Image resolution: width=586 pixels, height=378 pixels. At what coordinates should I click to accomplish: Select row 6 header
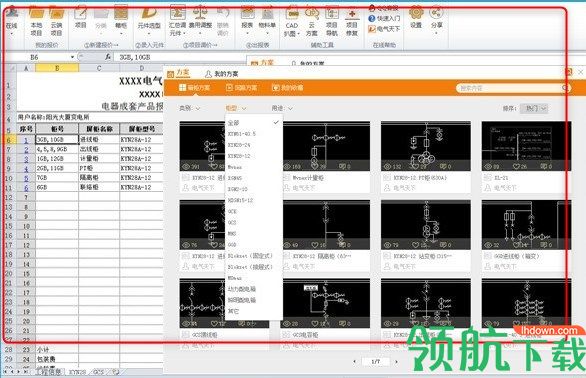click(x=8, y=140)
